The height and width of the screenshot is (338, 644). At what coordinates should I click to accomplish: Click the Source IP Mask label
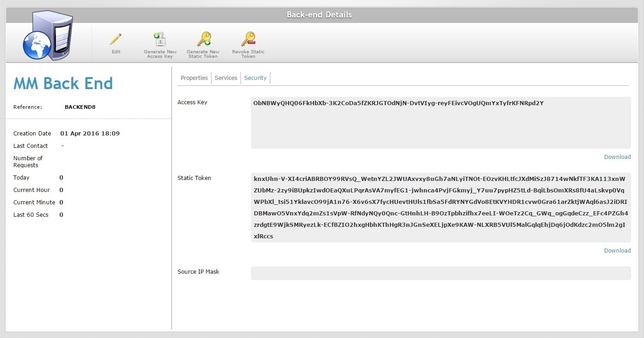(199, 272)
